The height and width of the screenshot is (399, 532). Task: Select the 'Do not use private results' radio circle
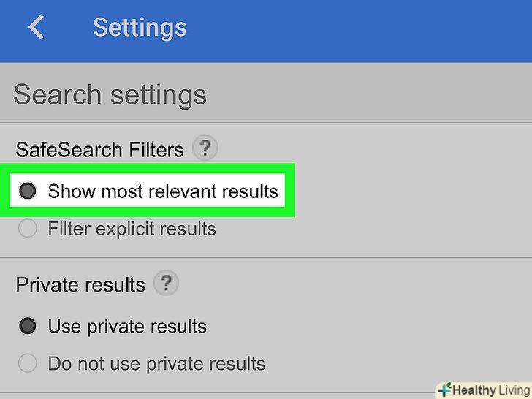(x=28, y=363)
